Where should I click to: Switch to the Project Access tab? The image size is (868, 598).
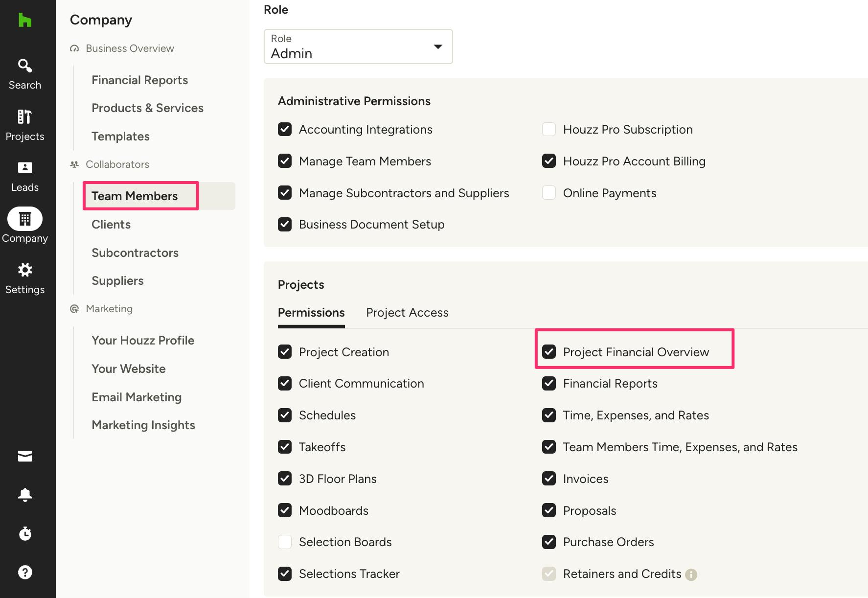coord(407,313)
